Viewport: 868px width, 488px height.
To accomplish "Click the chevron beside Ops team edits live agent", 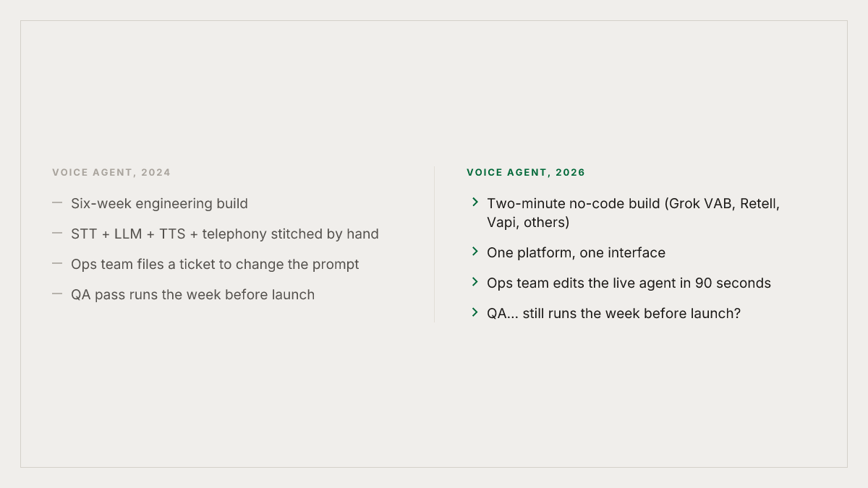I will coord(475,282).
